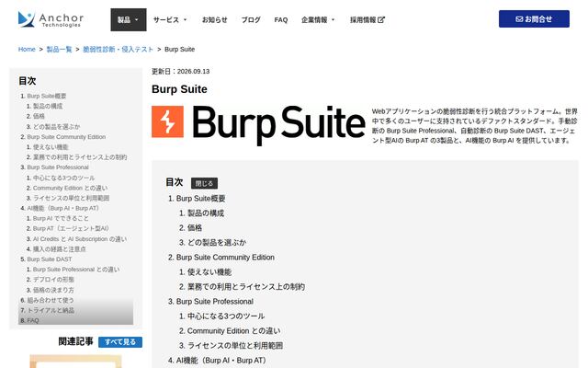Click the external link icon beside 採用情報

[x=381, y=20]
